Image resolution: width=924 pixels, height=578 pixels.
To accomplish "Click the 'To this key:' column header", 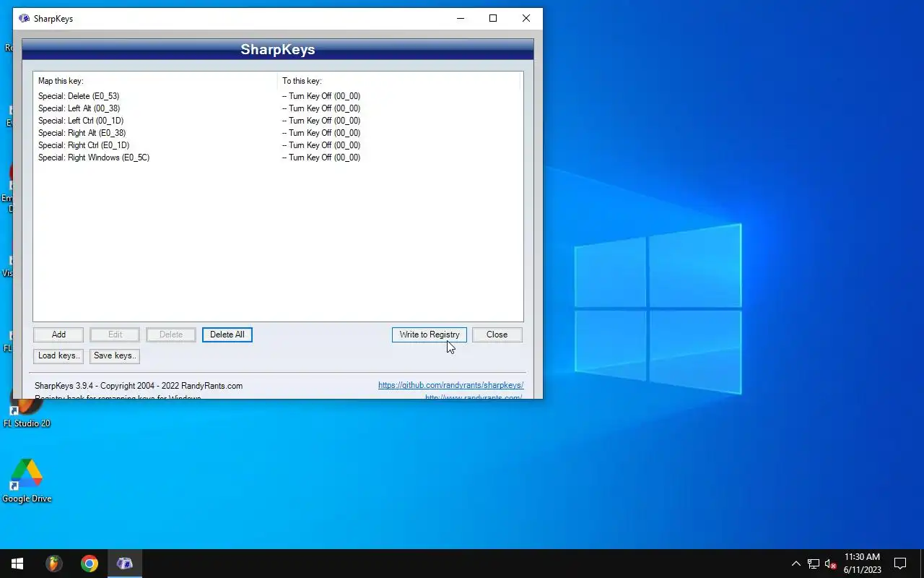I will (399, 81).
